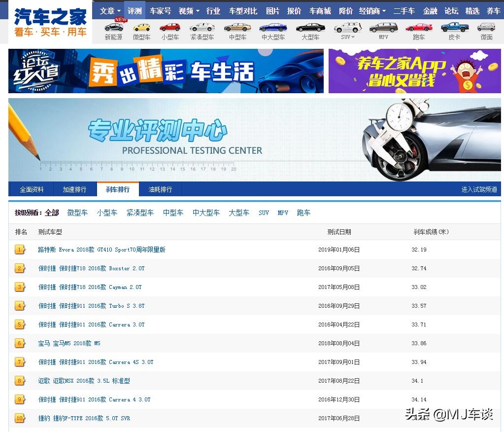Viewport: 504px width, 432px height.
Task: Filter rankings by SUV level link
Action: (x=264, y=213)
